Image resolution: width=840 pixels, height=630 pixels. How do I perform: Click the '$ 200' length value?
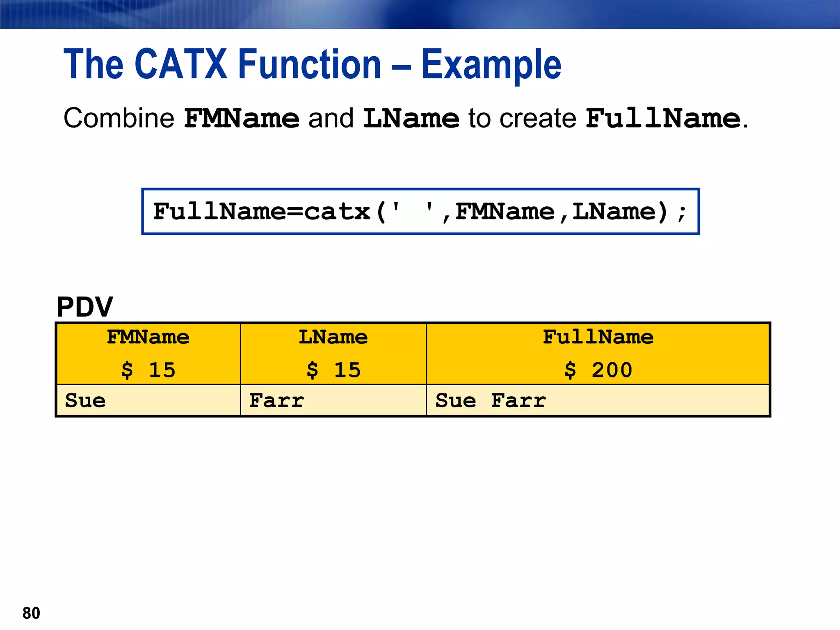coord(598,370)
